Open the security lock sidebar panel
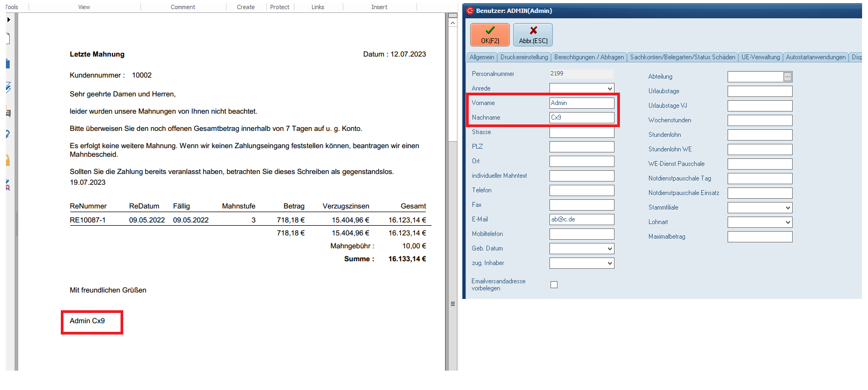Viewport: 868px width, 390px height. (8, 160)
